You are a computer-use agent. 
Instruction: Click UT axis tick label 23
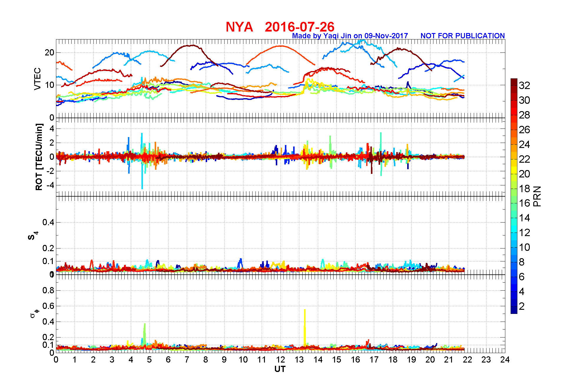[486, 360]
